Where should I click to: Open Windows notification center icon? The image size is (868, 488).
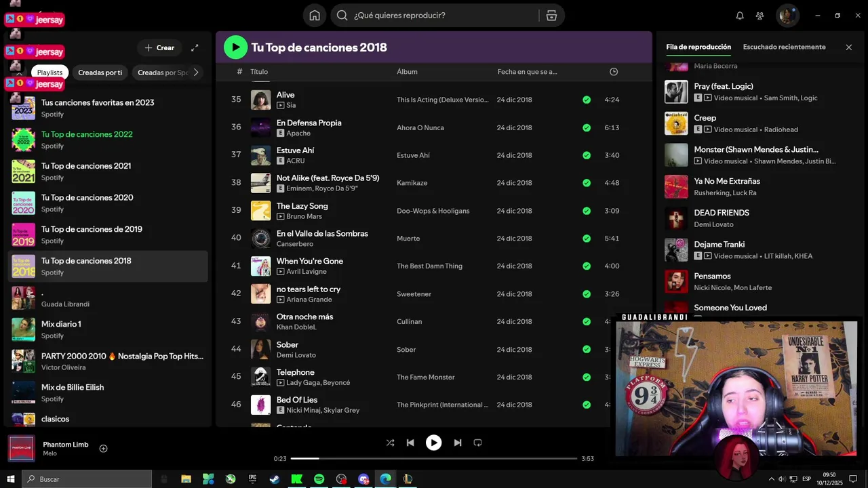pyautogui.click(x=853, y=479)
